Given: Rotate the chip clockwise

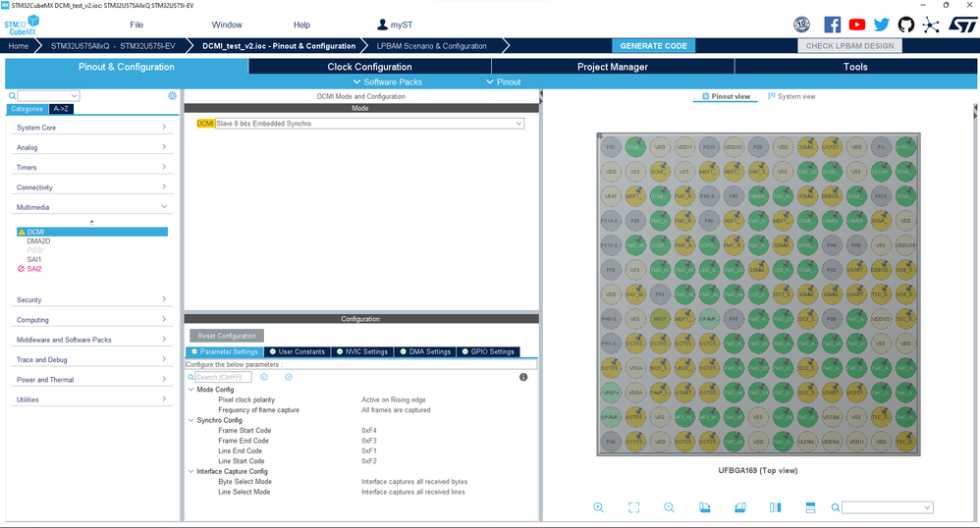Looking at the screenshot, I should point(704,507).
